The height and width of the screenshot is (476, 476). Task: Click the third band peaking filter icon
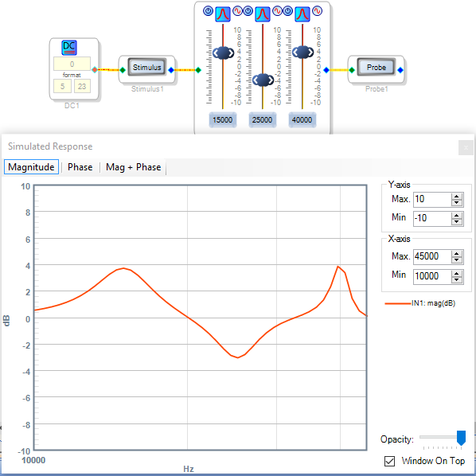pos(302,14)
